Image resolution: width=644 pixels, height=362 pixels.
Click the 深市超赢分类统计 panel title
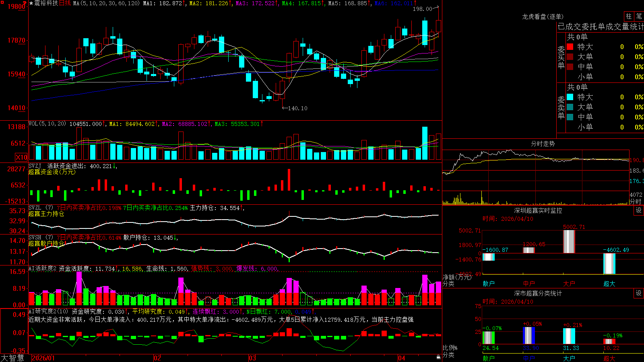coord(538,293)
